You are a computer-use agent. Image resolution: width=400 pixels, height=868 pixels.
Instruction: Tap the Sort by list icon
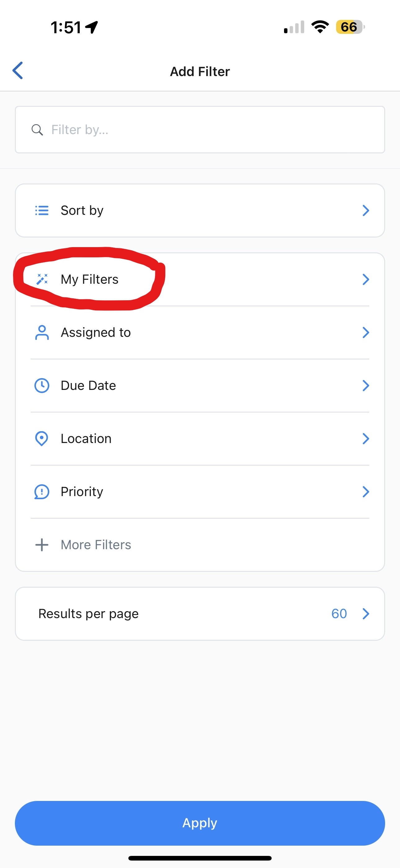tap(42, 210)
